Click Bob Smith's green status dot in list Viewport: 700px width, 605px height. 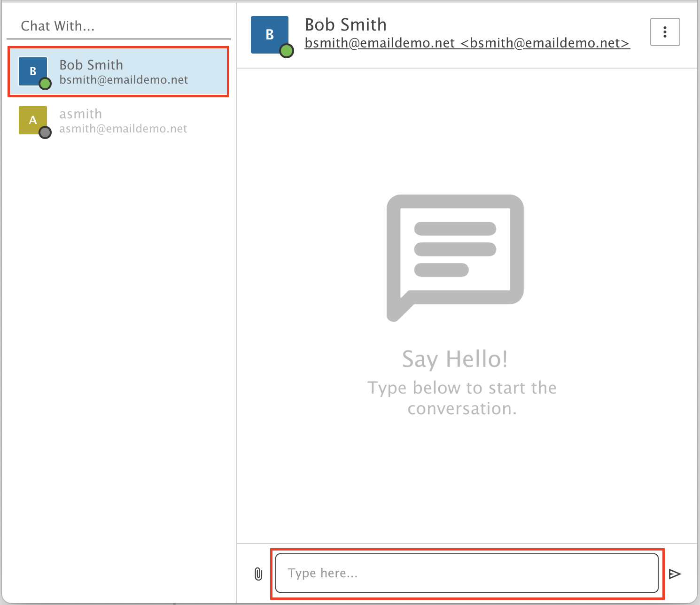(45, 84)
